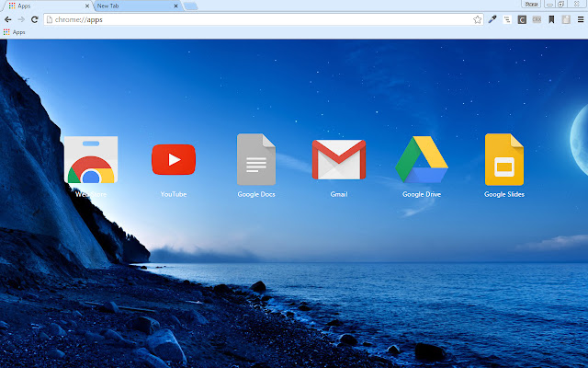Open the Chrome hamburger menu
The width and height of the screenshot is (588, 368).
(x=581, y=19)
